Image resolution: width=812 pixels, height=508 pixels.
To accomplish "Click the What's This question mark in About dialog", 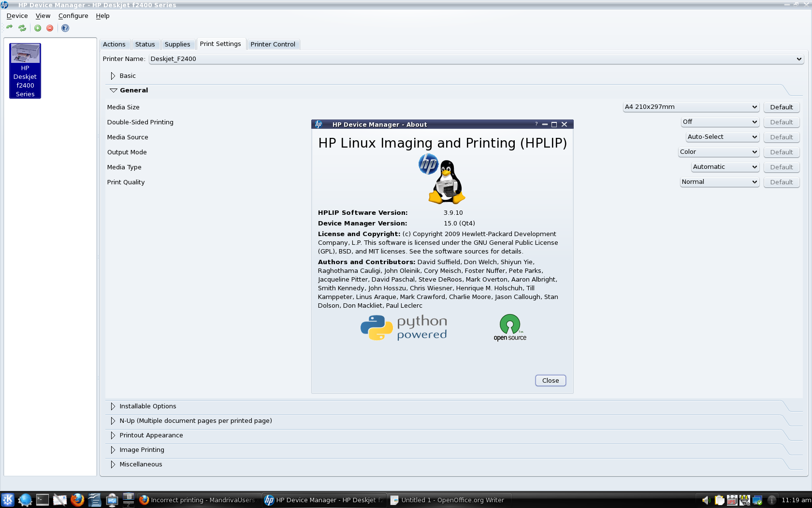I will click(536, 124).
